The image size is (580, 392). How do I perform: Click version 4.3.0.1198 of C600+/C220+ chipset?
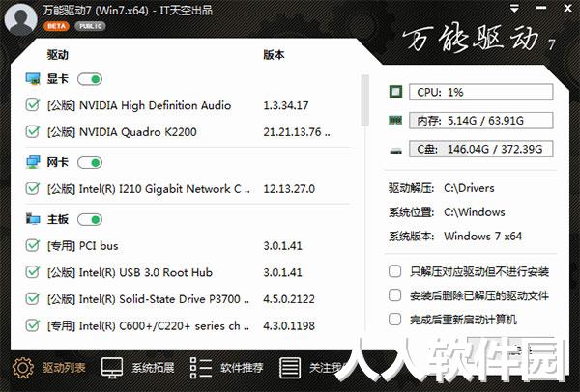[x=289, y=326]
